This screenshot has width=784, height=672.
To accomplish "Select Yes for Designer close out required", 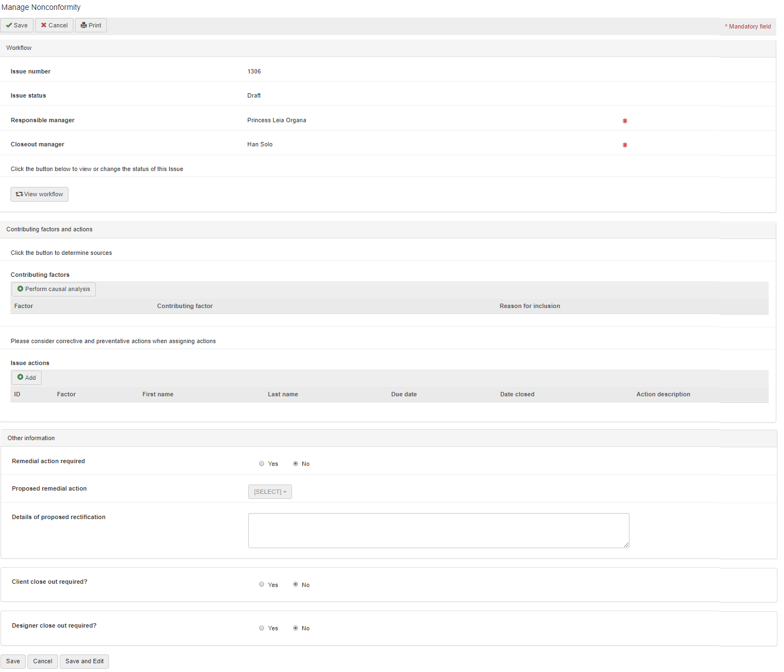I will click(x=262, y=628).
